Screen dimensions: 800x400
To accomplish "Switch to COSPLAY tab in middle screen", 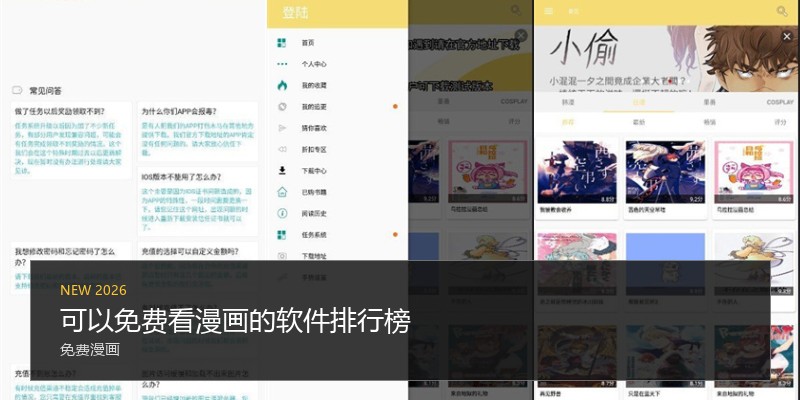I will tap(514, 101).
